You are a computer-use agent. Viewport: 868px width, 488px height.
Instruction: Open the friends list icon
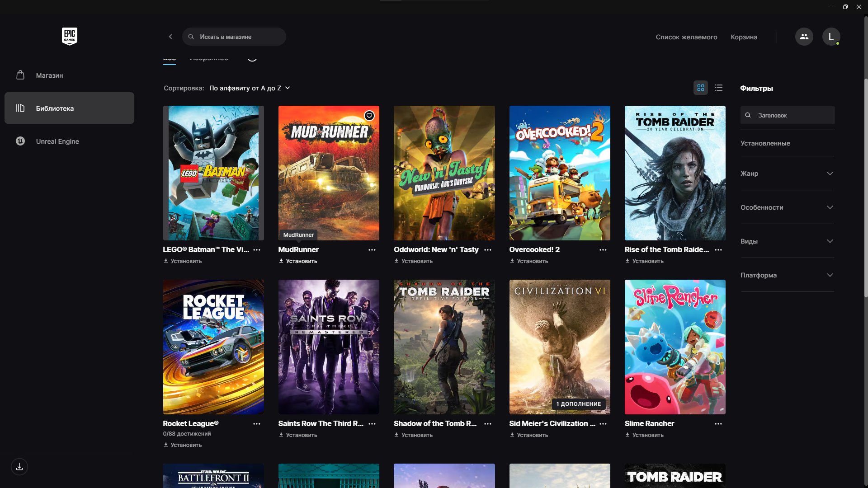pos(804,37)
